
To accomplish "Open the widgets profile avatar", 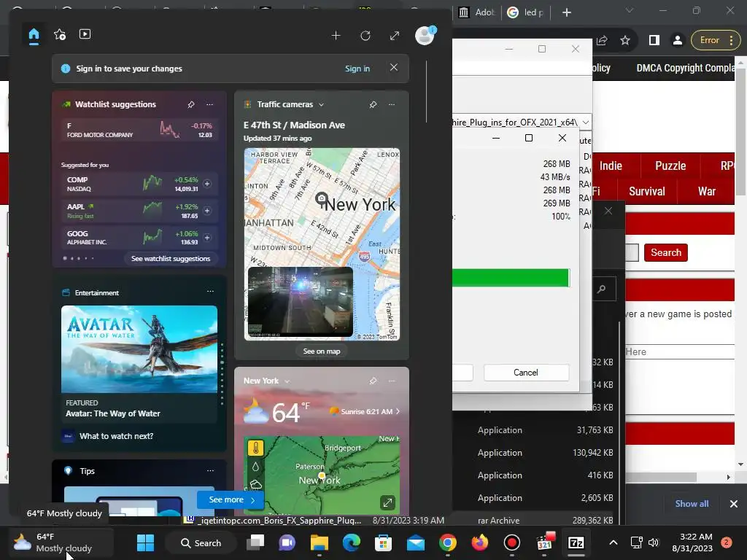I will [x=425, y=35].
